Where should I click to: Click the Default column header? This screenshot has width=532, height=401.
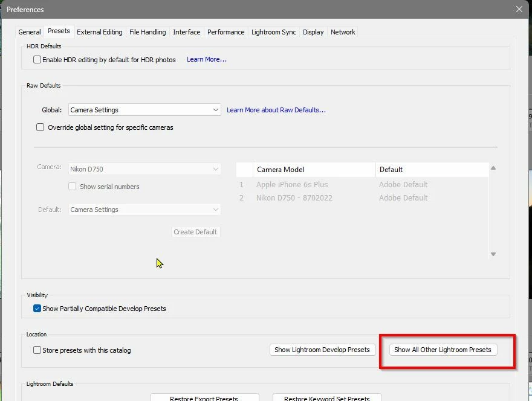pyautogui.click(x=432, y=170)
